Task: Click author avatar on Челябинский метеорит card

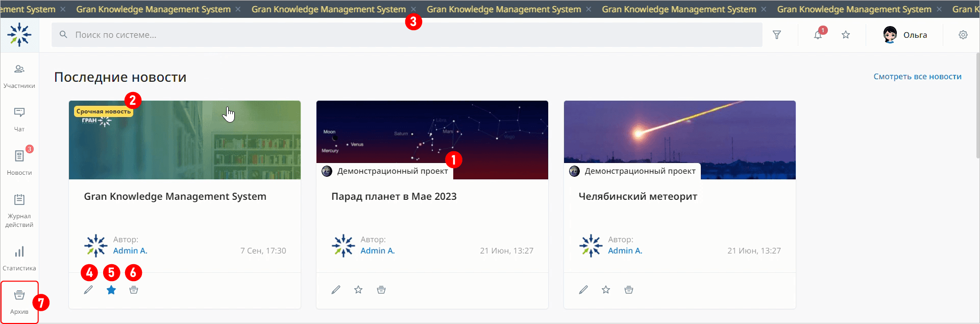Action: pos(591,246)
